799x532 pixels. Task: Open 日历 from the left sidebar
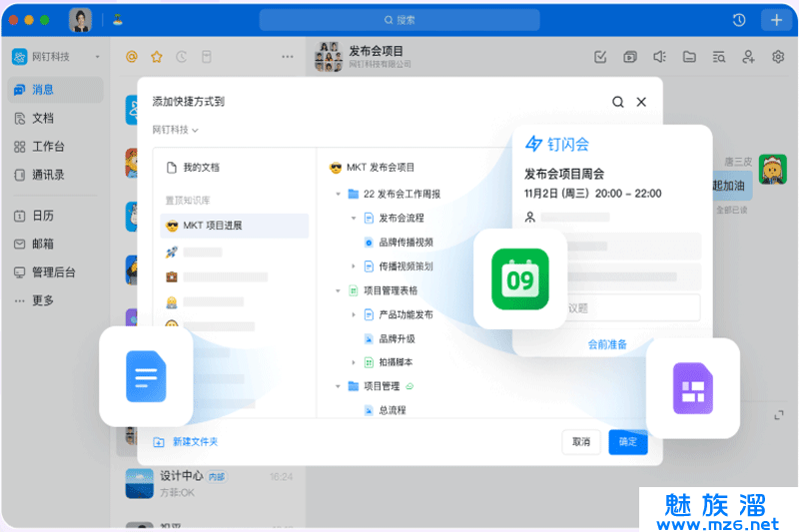pyautogui.click(x=43, y=216)
